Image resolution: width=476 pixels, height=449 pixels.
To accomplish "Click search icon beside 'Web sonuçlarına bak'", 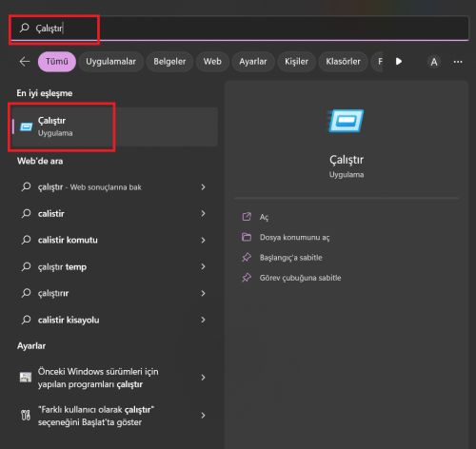I will pyautogui.click(x=26, y=186).
